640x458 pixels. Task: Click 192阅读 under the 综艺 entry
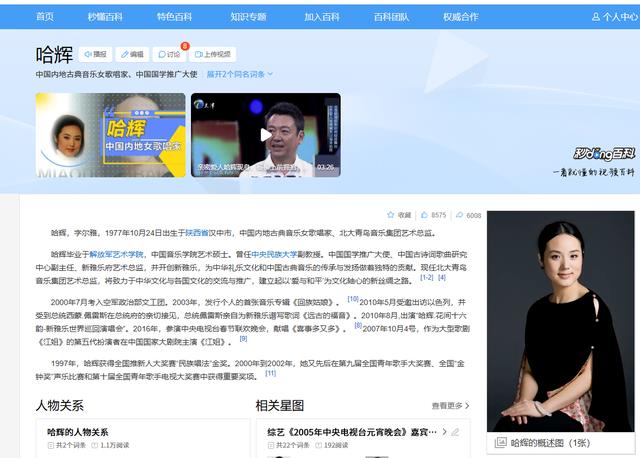pos(332,445)
